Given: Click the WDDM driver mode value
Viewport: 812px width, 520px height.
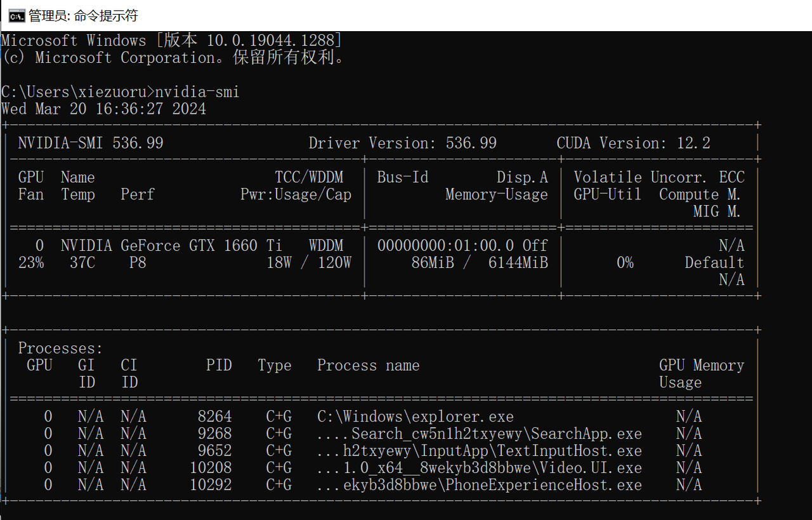Looking at the screenshot, I should [x=326, y=246].
